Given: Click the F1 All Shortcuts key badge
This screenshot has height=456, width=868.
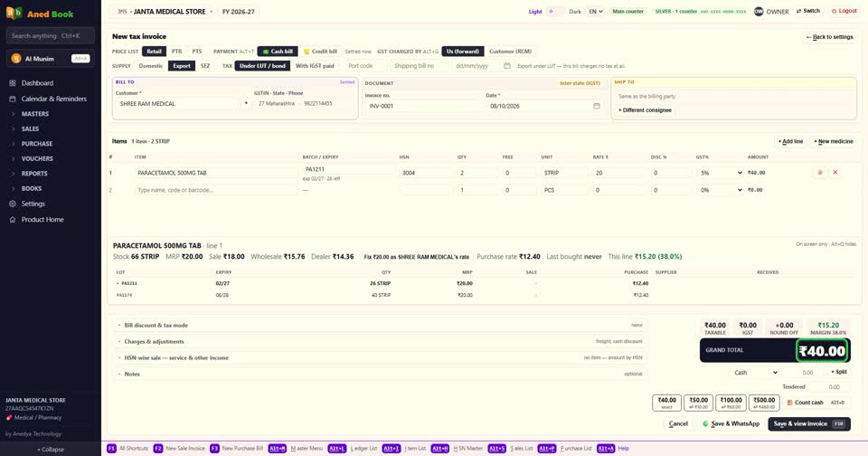Looking at the screenshot, I should [x=111, y=448].
